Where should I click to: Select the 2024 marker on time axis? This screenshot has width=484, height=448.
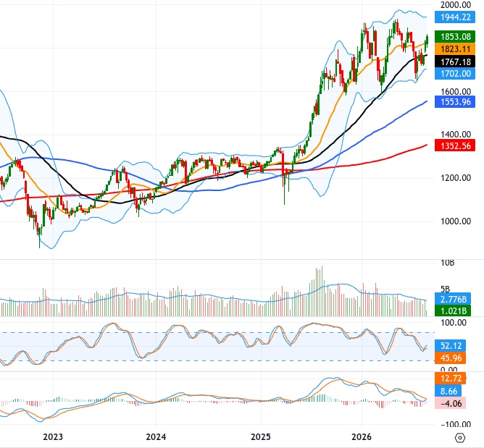[156, 437]
